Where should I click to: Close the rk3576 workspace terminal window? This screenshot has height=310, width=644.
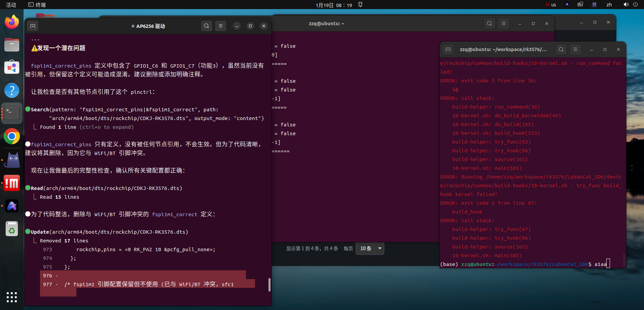618,49
